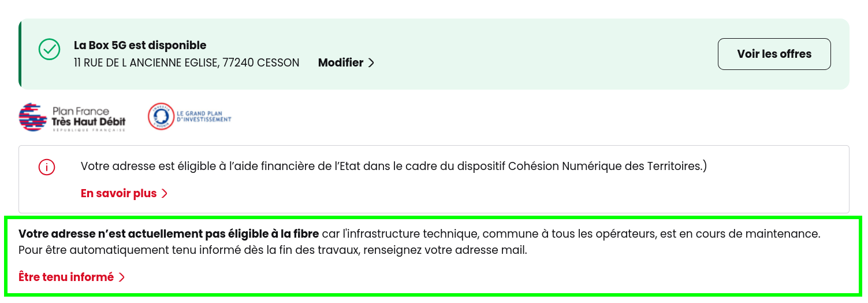Click the bold fibre ineligibility notice text

[x=169, y=234]
